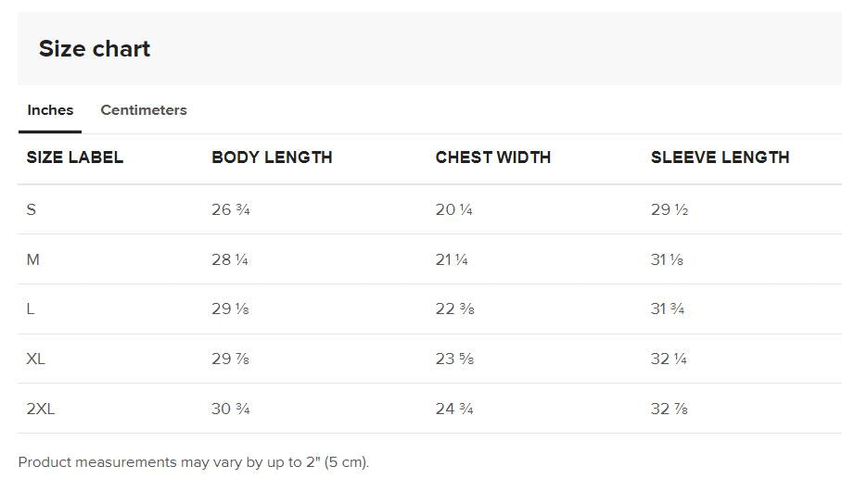842x504 pixels.
Task: Click the Size chart heading
Action: 95,48
